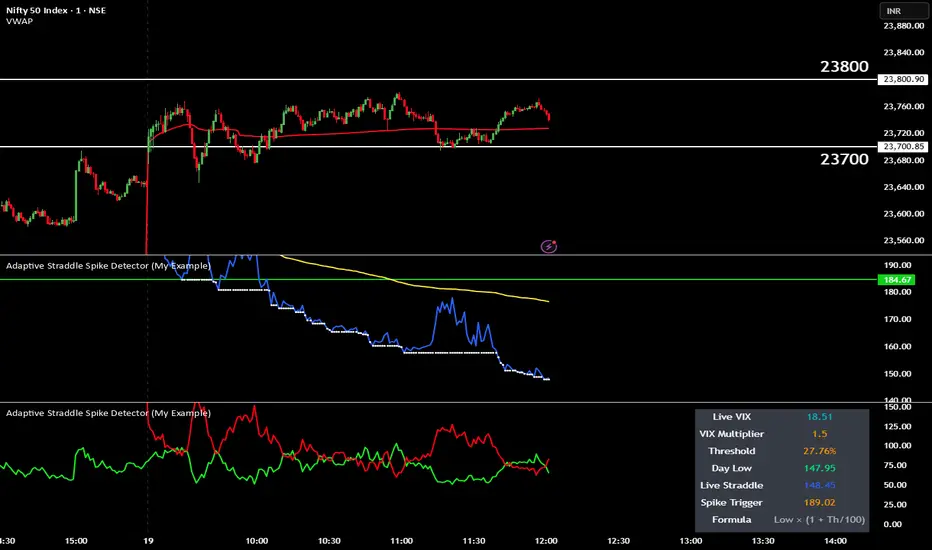Click the 10:00 time axis label

(x=257, y=540)
